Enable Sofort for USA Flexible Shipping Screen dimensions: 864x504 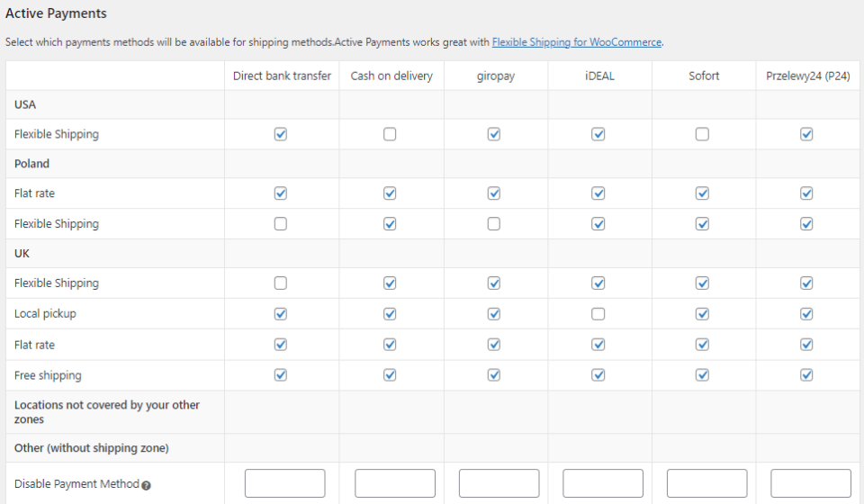tap(702, 134)
